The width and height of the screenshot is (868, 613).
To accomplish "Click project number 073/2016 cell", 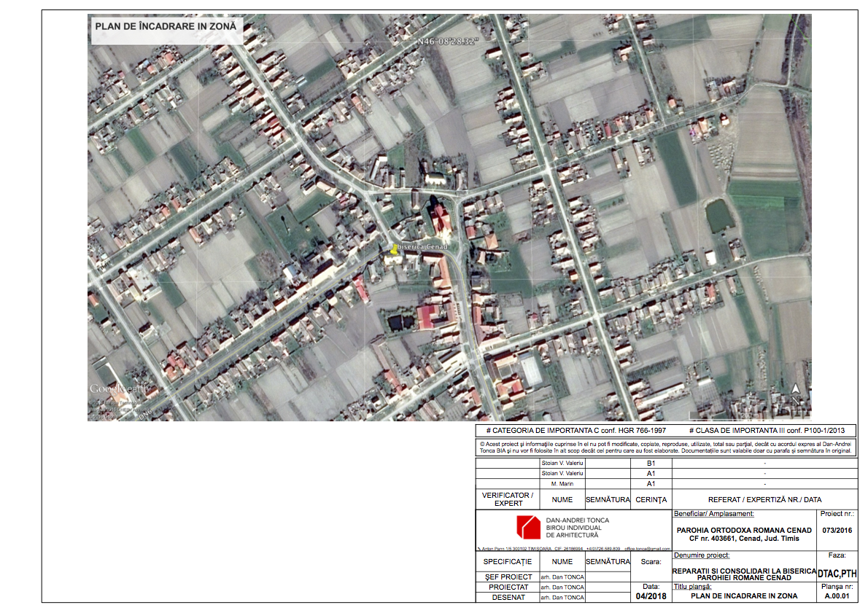I will 836,530.
